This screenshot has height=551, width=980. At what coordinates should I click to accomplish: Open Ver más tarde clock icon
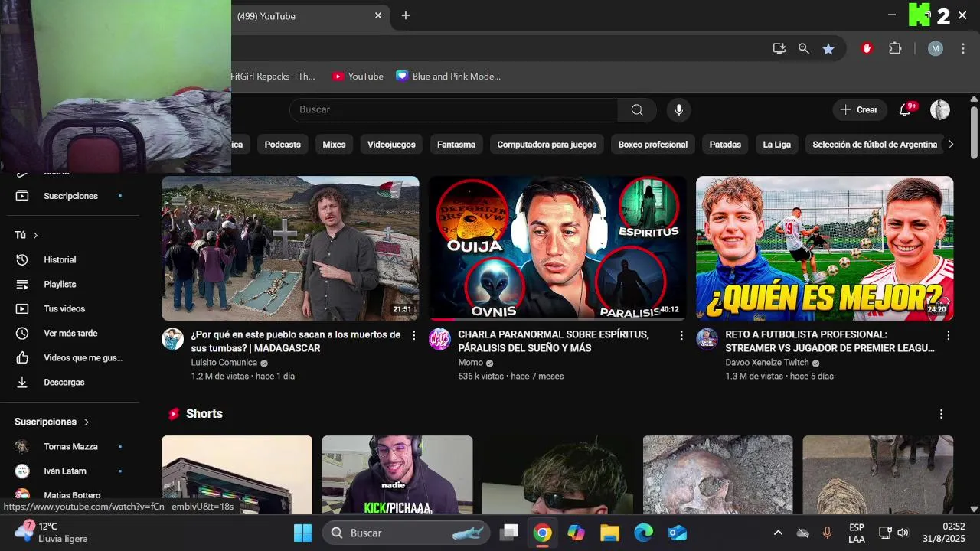point(22,333)
